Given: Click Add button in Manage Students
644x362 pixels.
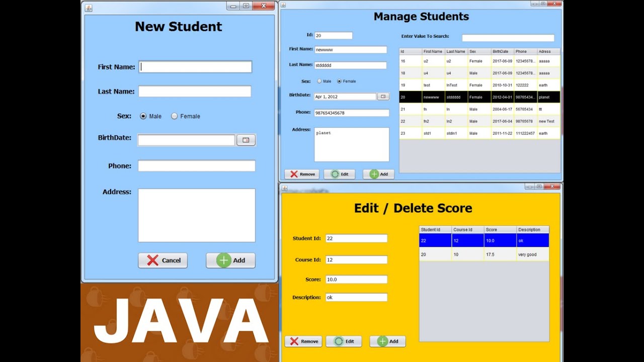Looking at the screenshot, I should pos(379,174).
